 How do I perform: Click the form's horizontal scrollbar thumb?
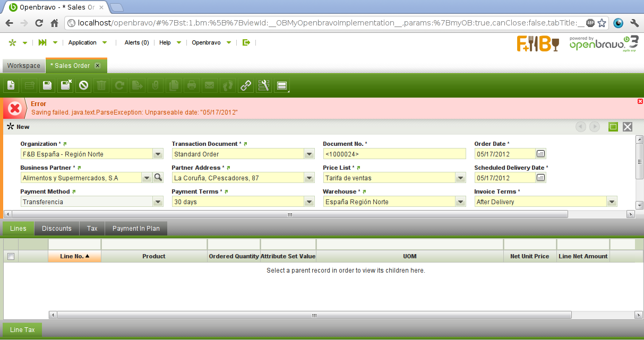pyautogui.click(x=289, y=214)
